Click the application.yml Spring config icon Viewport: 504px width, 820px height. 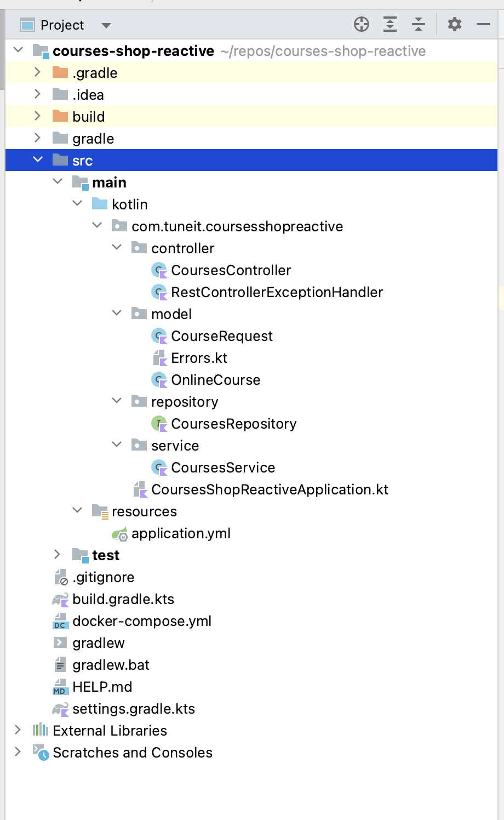point(119,534)
